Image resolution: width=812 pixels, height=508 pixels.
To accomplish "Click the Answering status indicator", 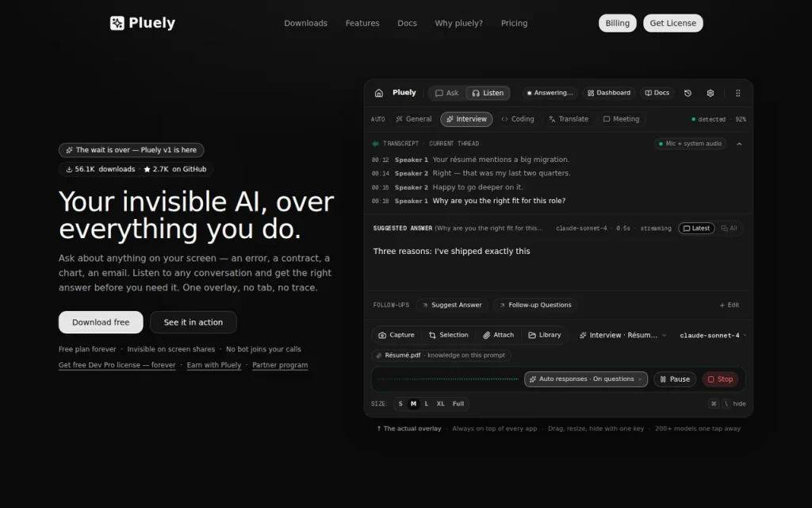I will (550, 93).
